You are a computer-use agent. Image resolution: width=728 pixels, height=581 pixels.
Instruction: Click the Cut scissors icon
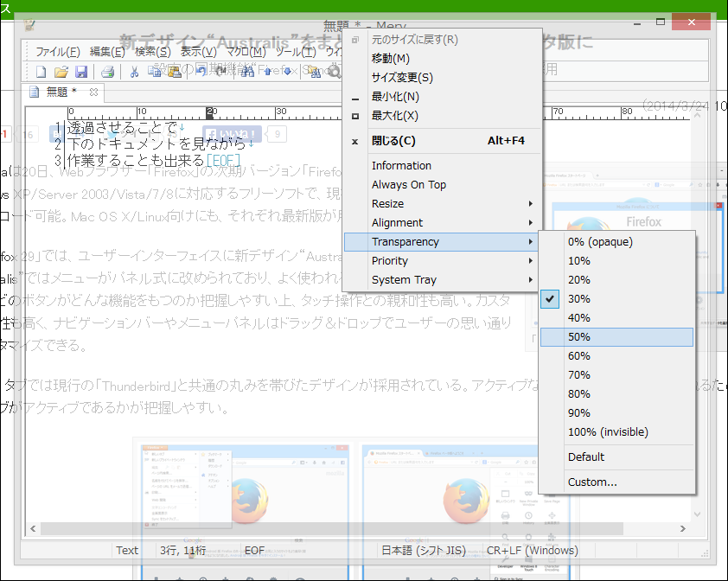134,72
